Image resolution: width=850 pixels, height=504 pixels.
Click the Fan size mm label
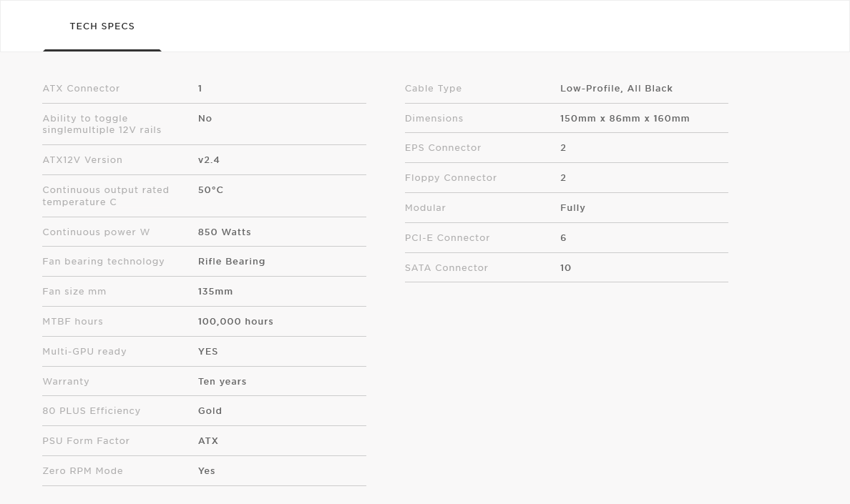(x=74, y=292)
